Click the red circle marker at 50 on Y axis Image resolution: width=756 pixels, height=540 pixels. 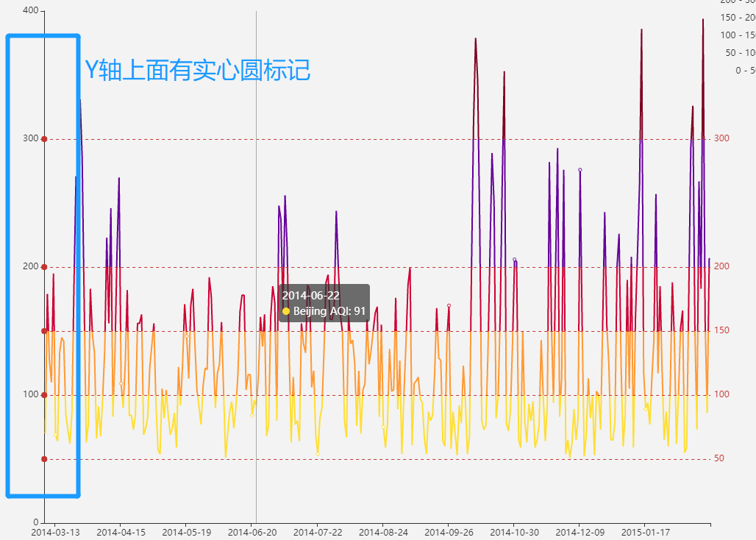coord(44,459)
